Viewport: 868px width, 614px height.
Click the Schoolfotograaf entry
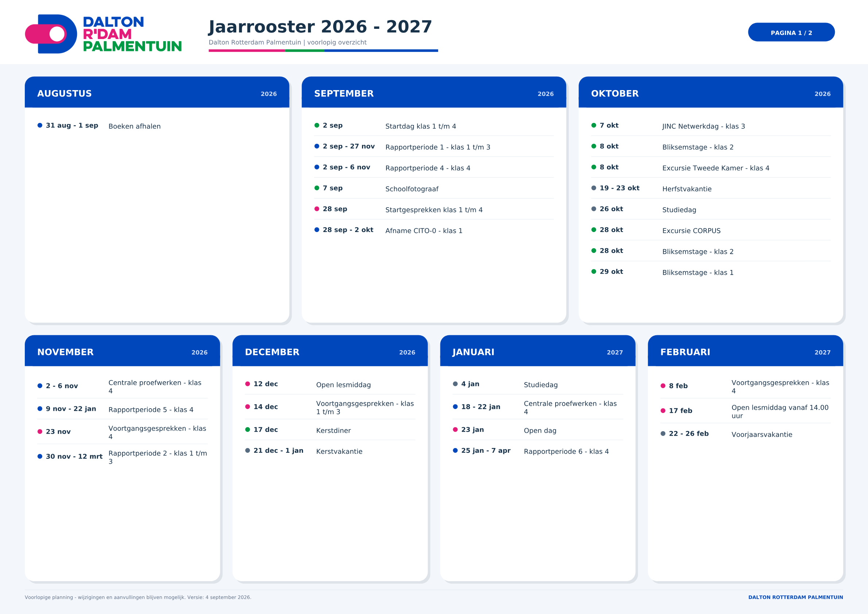[x=412, y=189]
